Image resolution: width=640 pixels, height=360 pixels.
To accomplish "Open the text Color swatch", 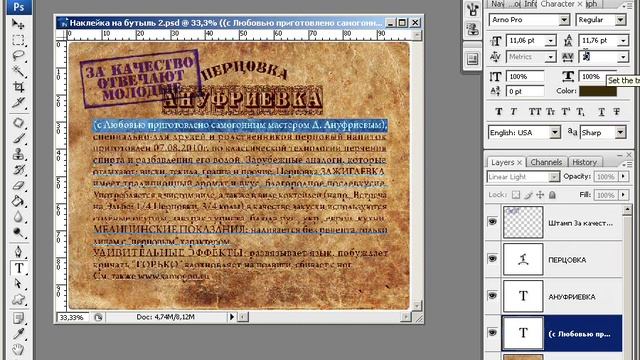I will click(x=598, y=91).
